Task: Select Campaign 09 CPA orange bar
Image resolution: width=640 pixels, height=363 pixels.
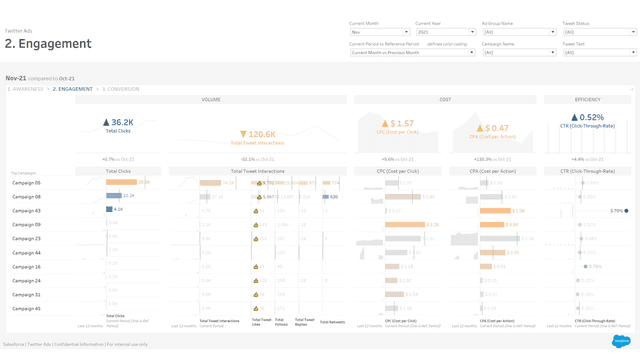Action: [492, 225]
